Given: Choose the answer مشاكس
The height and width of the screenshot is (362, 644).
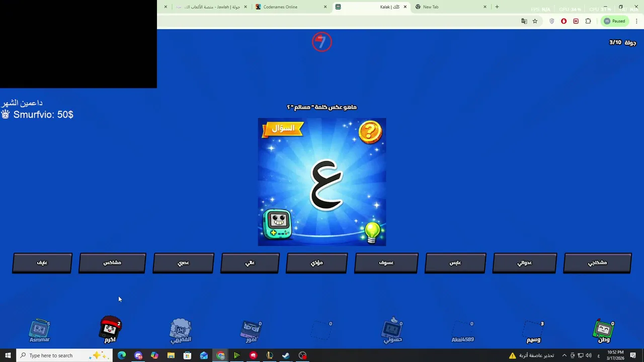Looking at the screenshot, I should click(x=112, y=263).
